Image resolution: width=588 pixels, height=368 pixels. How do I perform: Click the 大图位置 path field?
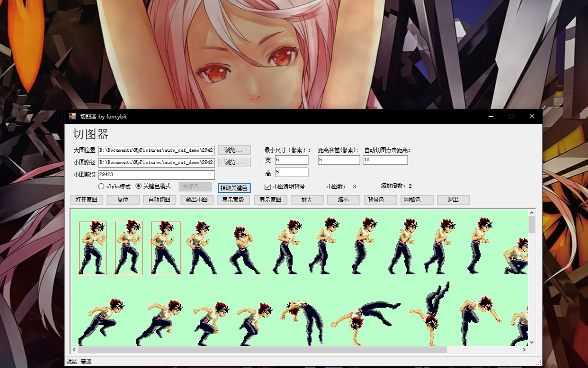[x=157, y=150]
